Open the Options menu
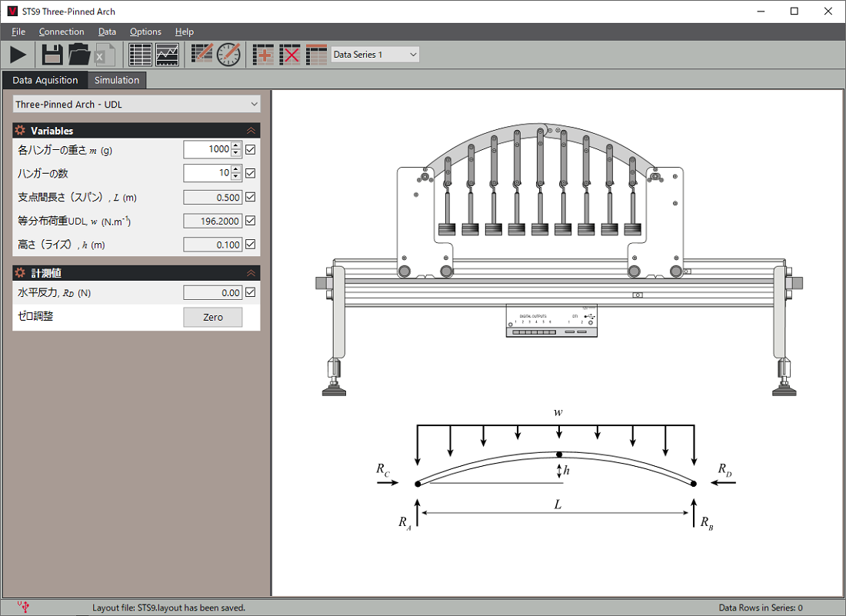The height and width of the screenshot is (616, 846). [x=145, y=32]
